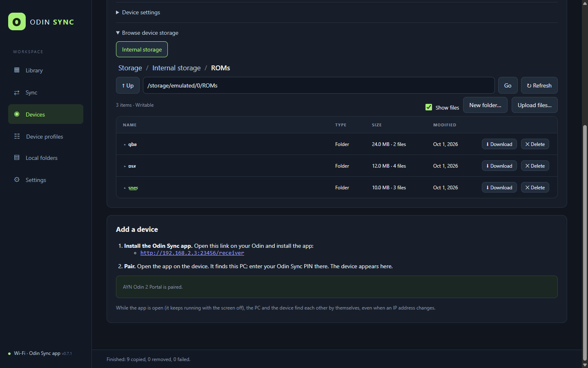The height and width of the screenshot is (368, 588).
Task: Create a new folder
Action: (x=485, y=105)
